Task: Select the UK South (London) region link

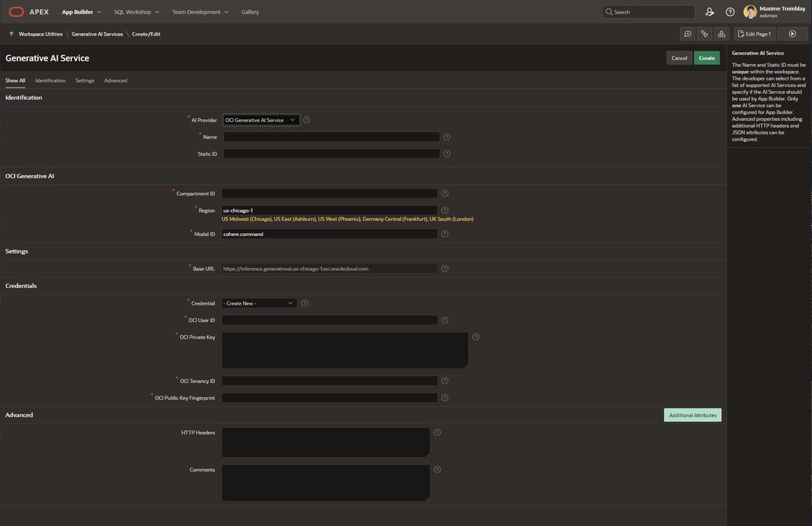Action: click(451, 219)
